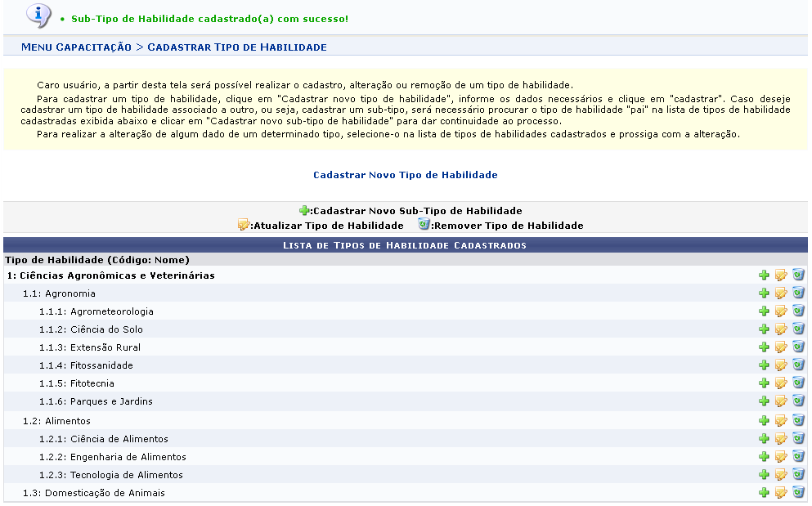Click the info icon beside success message
Viewport: 812px width, 506px height.
[38, 15]
